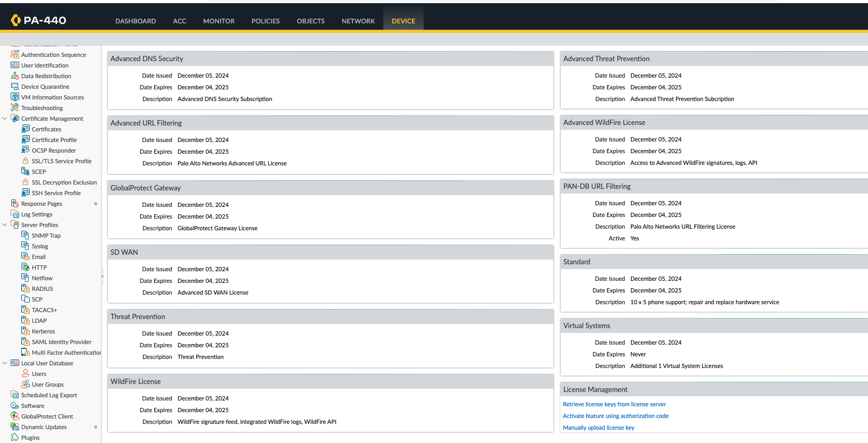This screenshot has width=868, height=443.
Task: Collapse the Certificate Management tree node
Action: [5, 119]
